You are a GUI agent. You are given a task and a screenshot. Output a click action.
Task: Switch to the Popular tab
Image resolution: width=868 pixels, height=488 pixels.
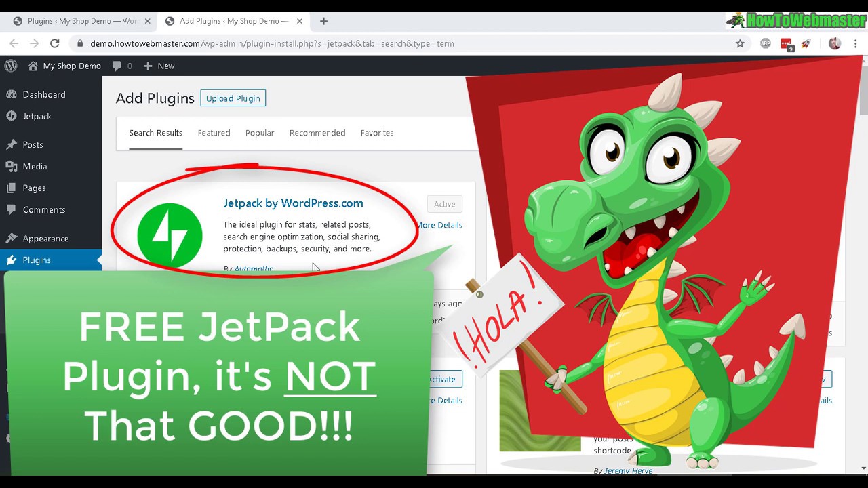click(x=260, y=133)
